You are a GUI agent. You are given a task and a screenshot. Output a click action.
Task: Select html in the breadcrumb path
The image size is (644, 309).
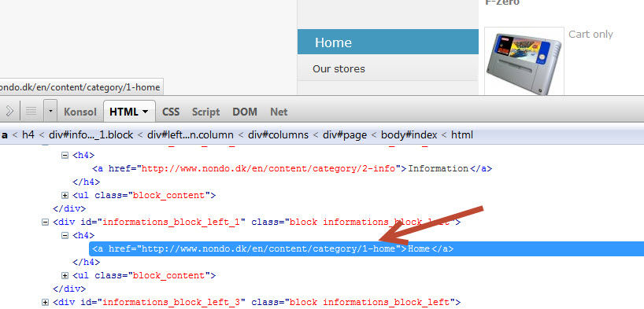coord(462,134)
